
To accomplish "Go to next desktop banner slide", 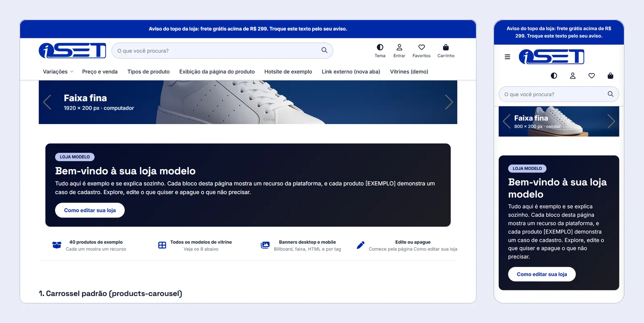I will point(449,102).
